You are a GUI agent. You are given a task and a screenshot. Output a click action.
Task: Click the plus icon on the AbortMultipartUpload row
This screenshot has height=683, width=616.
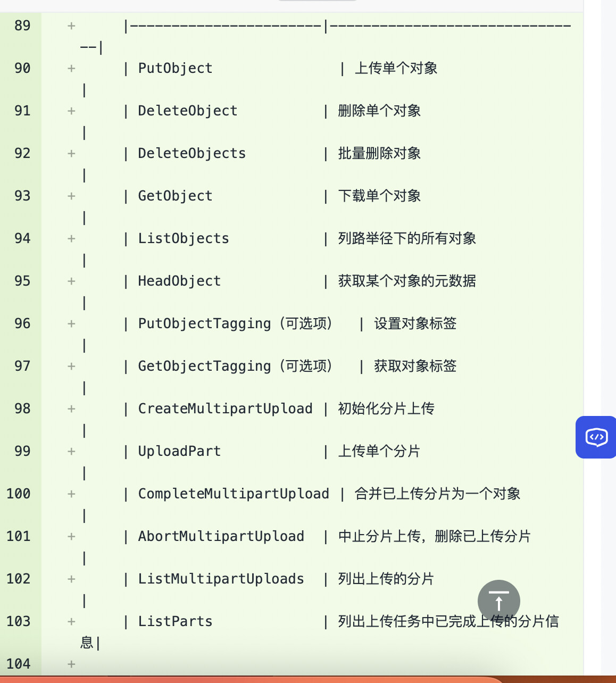[71, 536]
